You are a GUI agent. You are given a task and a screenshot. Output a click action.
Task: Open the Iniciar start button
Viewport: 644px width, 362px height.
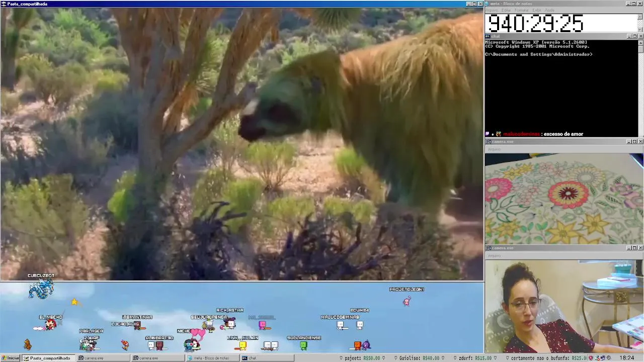pyautogui.click(x=11, y=358)
